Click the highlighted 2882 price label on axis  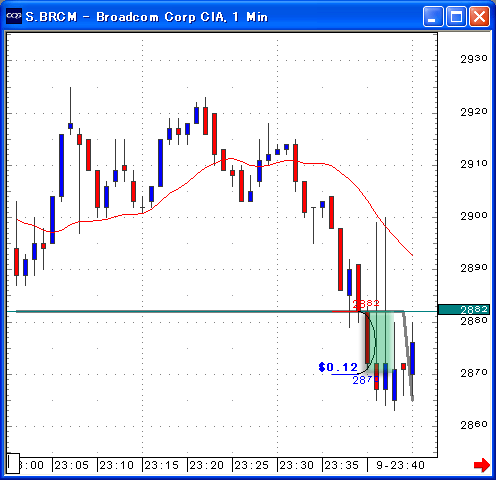point(464,310)
